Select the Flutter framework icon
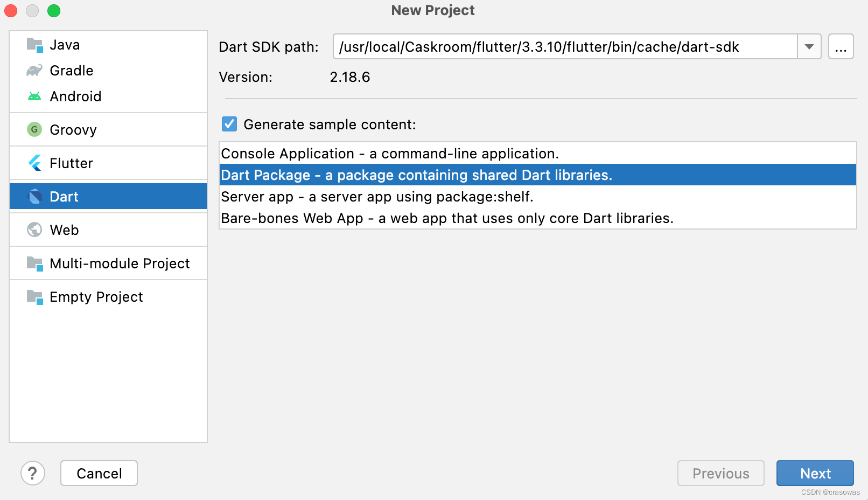The width and height of the screenshot is (868, 500). point(34,163)
